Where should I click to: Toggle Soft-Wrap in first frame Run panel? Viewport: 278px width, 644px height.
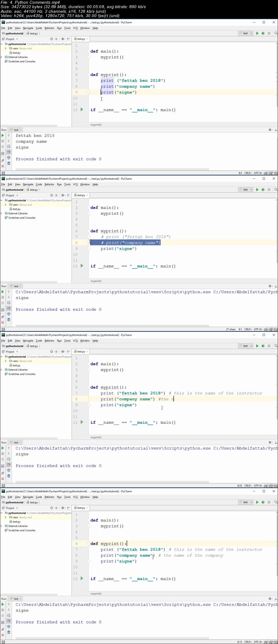[x=9, y=147]
